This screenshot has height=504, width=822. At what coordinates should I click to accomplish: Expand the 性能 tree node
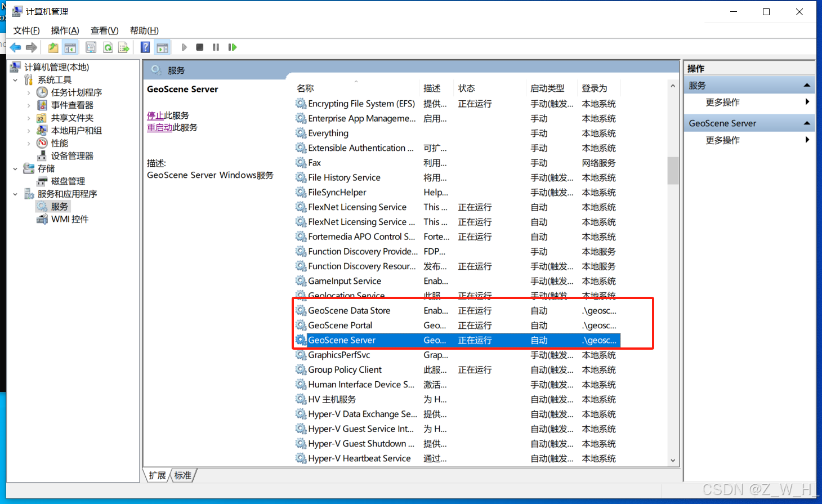(x=29, y=143)
